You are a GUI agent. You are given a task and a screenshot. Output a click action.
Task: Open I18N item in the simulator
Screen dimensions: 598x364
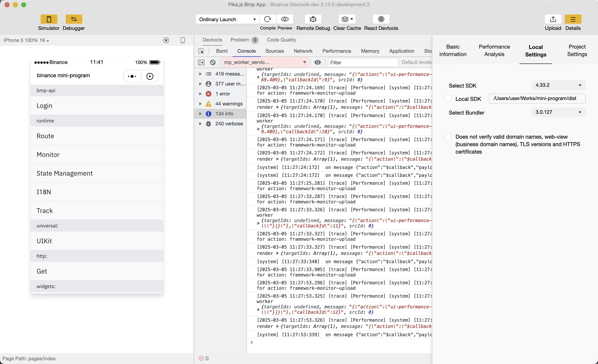click(97, 192)
